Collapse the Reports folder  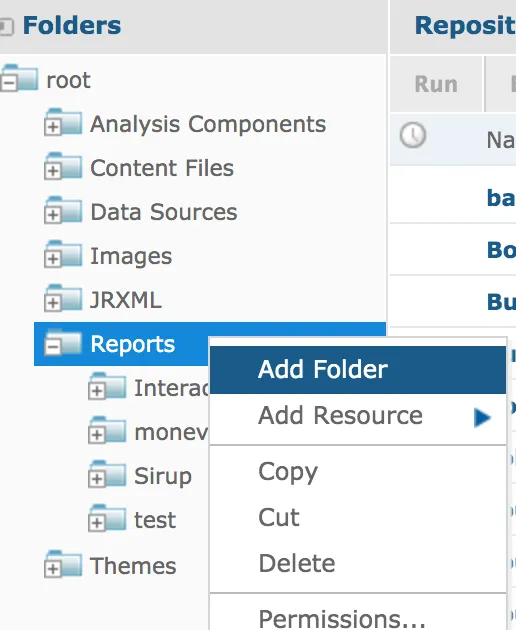(x=53, y=347)
